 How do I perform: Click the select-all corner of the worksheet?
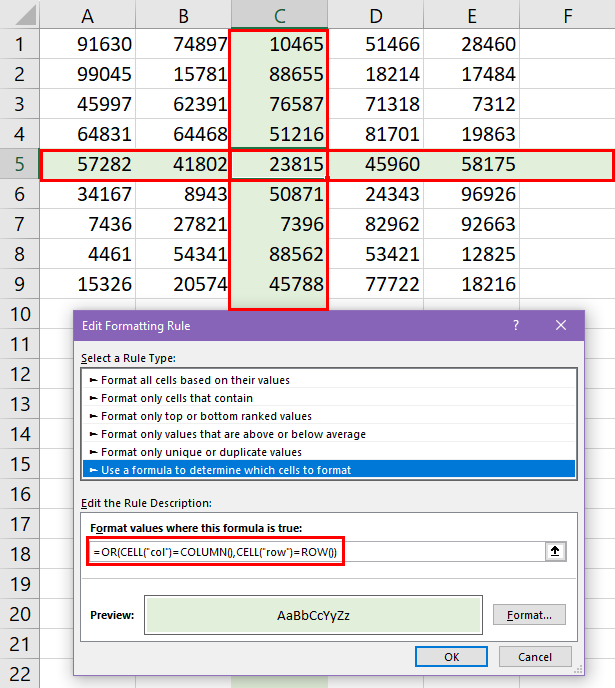tap(20, 14)
